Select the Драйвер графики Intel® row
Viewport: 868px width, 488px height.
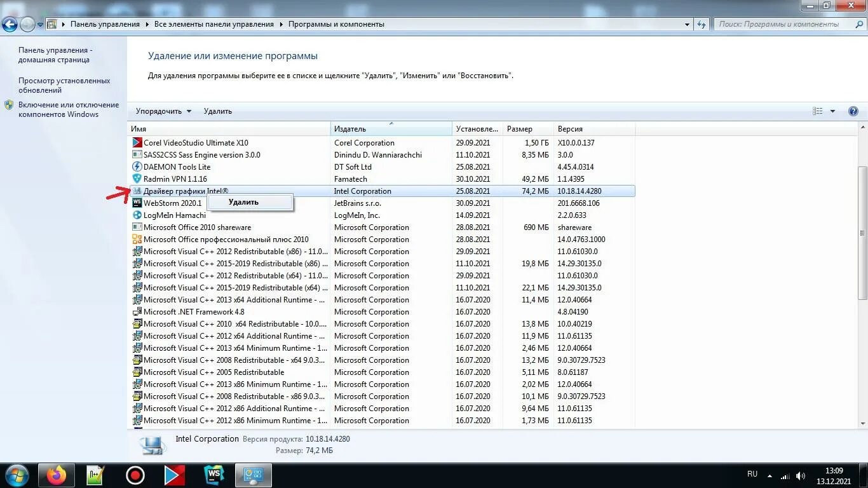click(382, 191)
